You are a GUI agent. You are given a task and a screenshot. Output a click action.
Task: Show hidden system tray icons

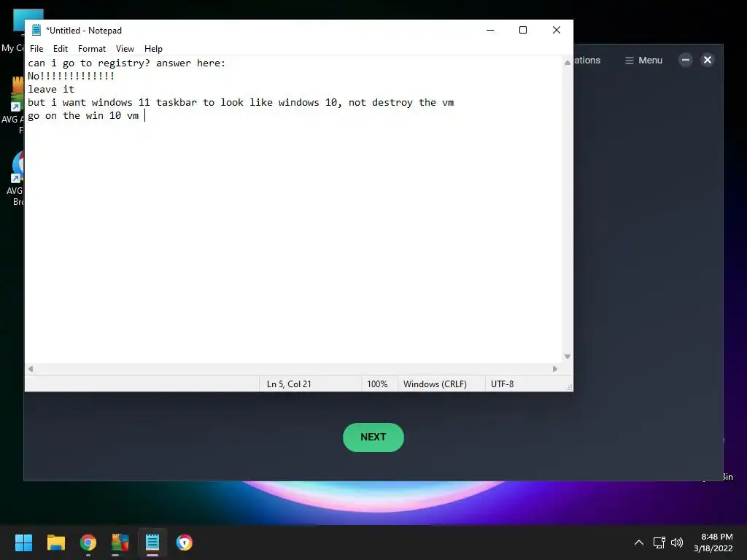(x=639, y=542)
